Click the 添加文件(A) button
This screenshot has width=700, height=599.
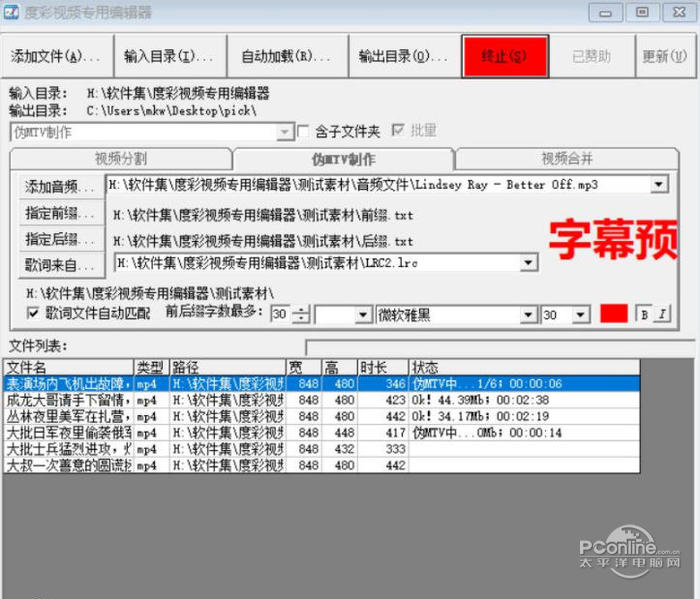(57, 56)
